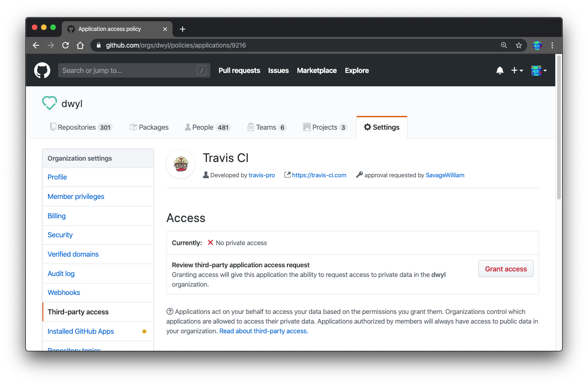Screen dimensions: 588x385
Task: Click the external link icon beside travis-ci.com
Action: pyautogui.click(x=287, y=174)
